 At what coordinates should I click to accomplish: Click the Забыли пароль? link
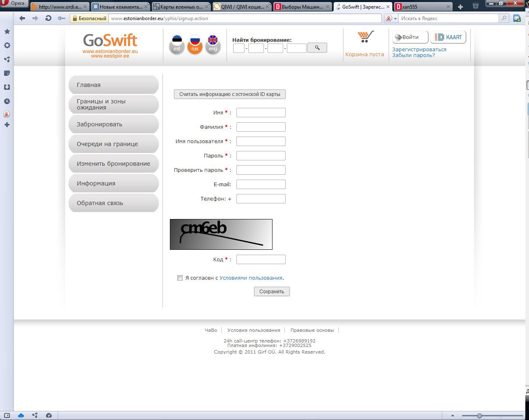coord(413,55)
